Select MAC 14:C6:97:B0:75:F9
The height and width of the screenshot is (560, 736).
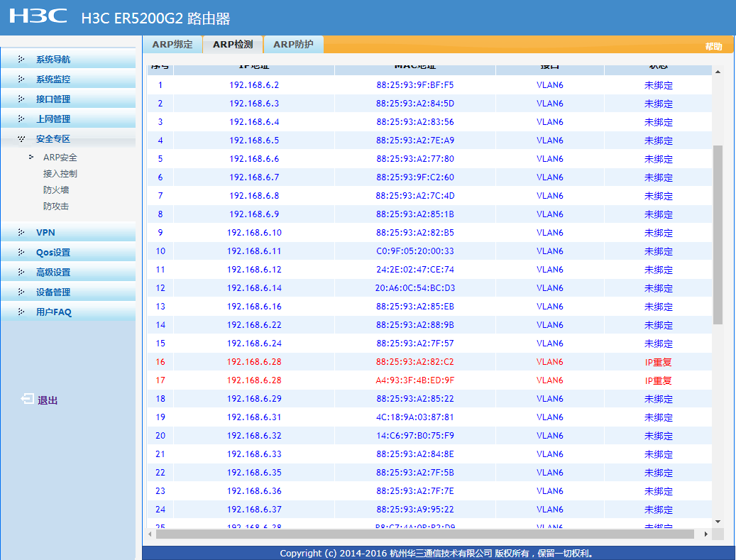pos(415,436)
